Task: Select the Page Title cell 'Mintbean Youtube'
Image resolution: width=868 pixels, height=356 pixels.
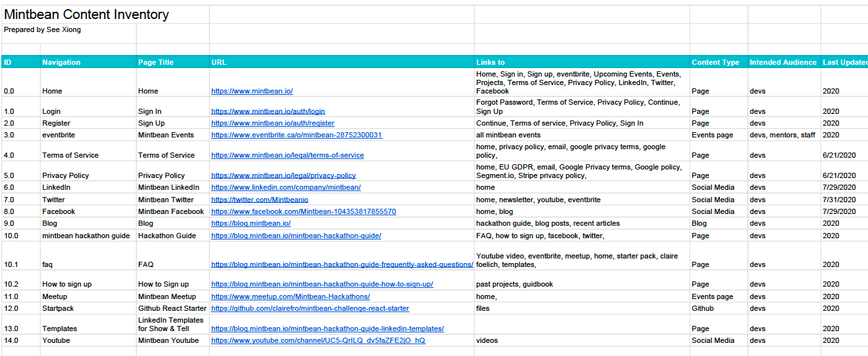Action: coord(173,341)
